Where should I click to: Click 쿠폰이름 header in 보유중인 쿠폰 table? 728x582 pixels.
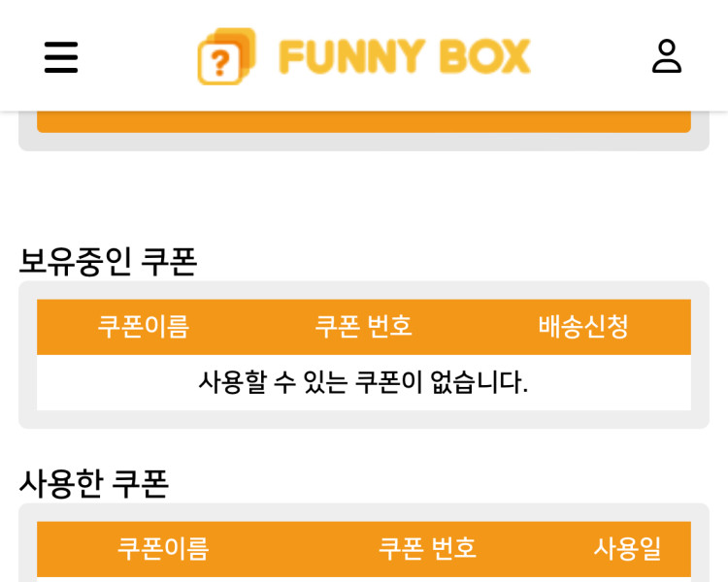144,327
